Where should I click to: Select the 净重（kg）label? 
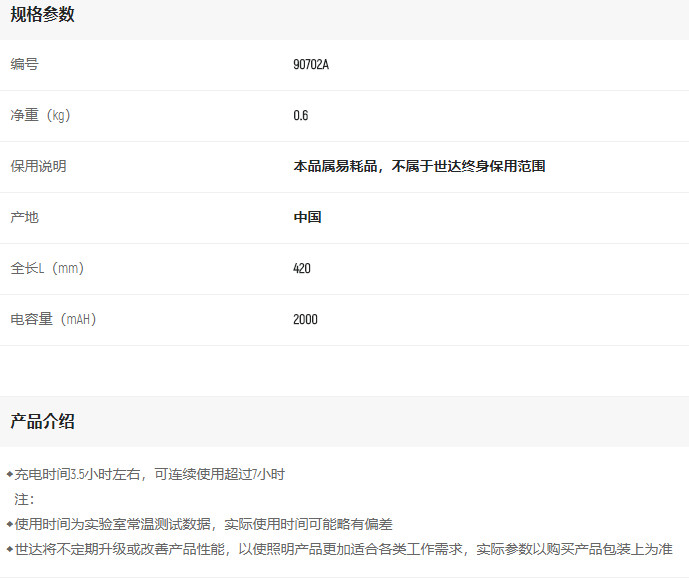pyautogui.click(x=40, y=116)
